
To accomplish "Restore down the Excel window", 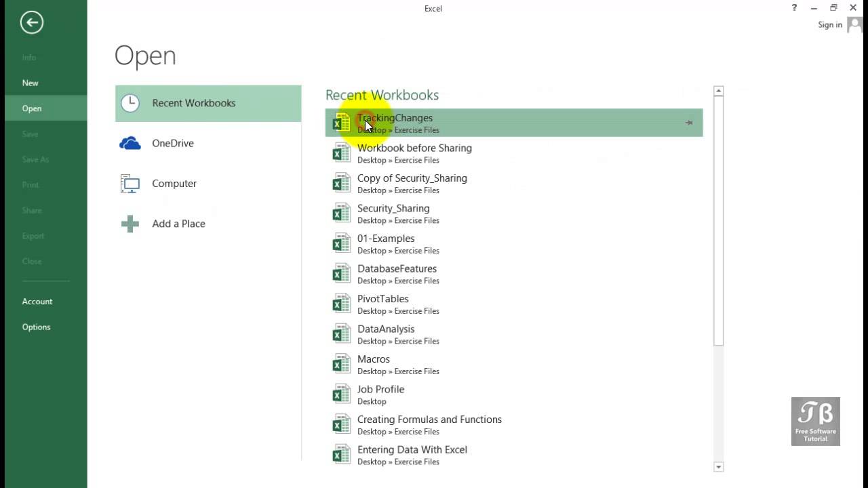I will tap(833, 8).
